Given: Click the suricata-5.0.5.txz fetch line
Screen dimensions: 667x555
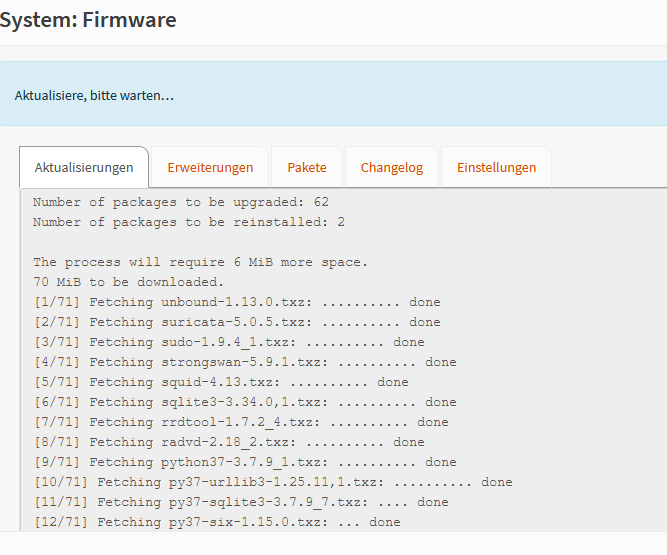Looking at the screenshot, I should pyautogui.click(x=237, y=322).
